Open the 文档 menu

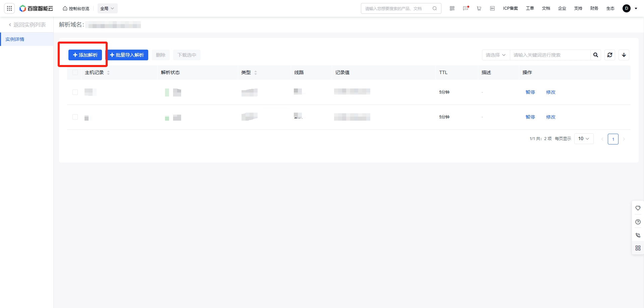[546, 8]
